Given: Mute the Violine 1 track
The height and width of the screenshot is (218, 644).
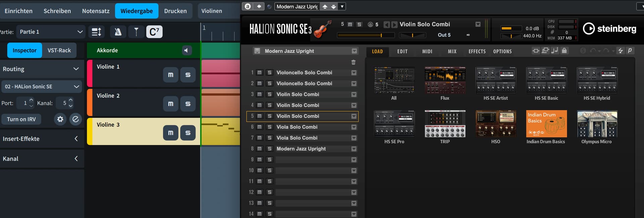Looking at the screenshot, I should click(x=171, y=75).
